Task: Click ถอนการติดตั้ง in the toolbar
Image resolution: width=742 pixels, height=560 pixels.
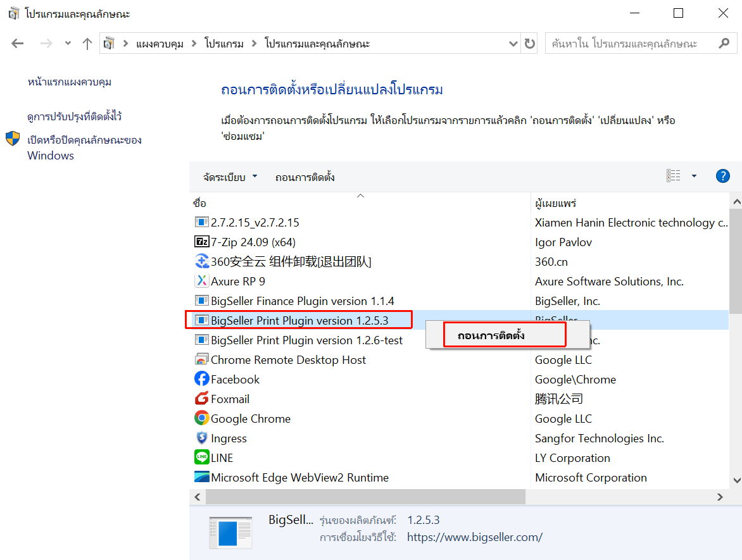Action: click(305, 177)
